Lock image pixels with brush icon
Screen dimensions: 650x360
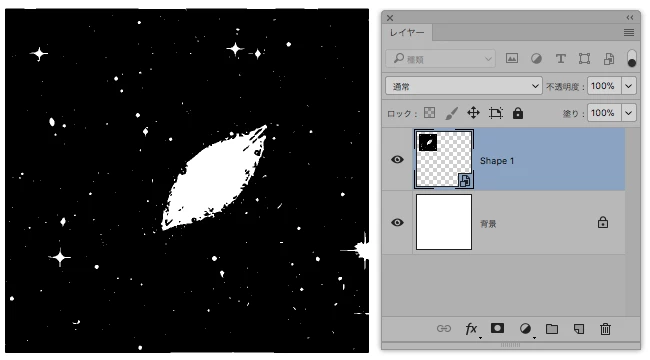coord(451,113)
